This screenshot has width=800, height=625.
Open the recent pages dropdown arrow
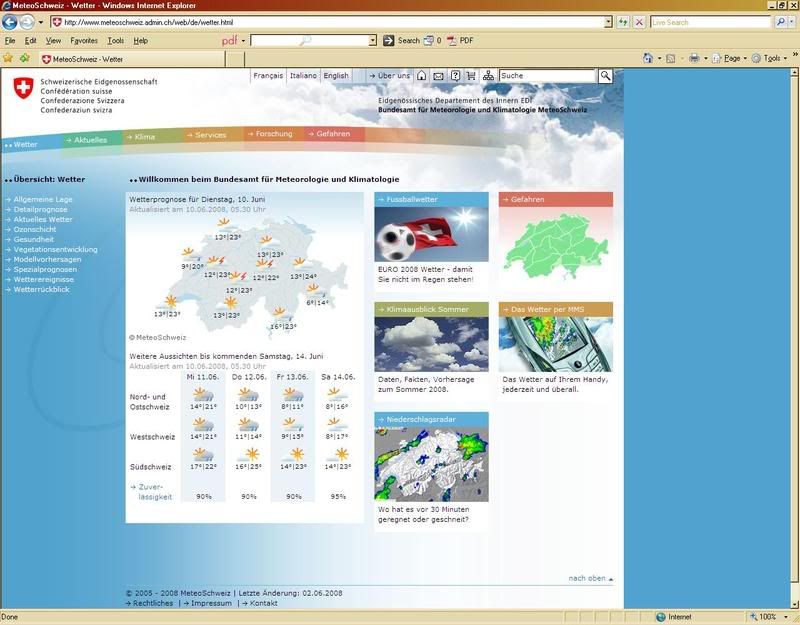click(x=41, y=22)
